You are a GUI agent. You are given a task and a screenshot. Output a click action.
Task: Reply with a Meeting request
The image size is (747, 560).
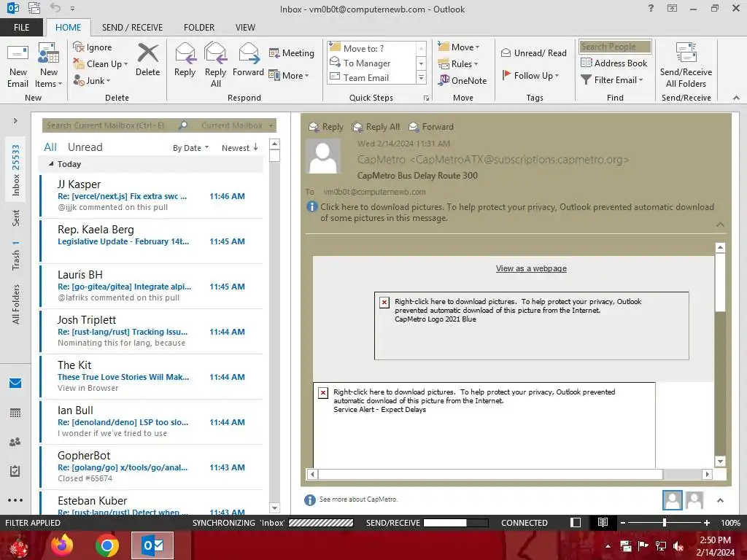292,52
